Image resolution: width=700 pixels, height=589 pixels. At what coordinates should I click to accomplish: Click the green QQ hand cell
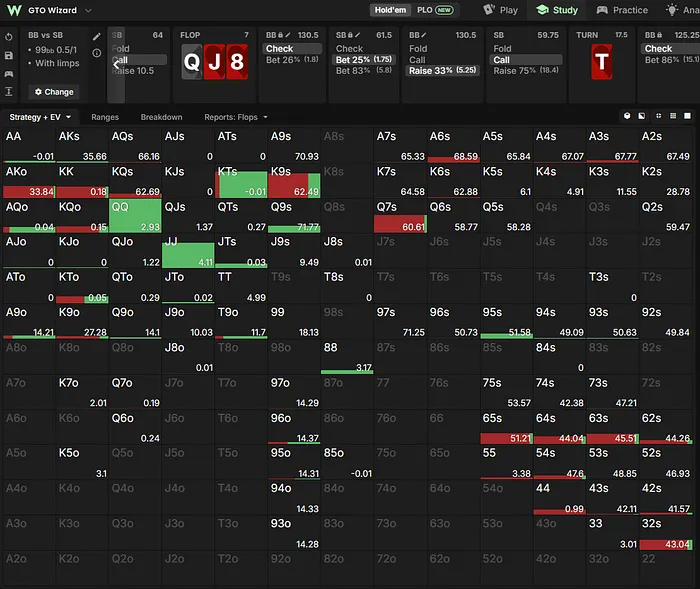(135, 216)
